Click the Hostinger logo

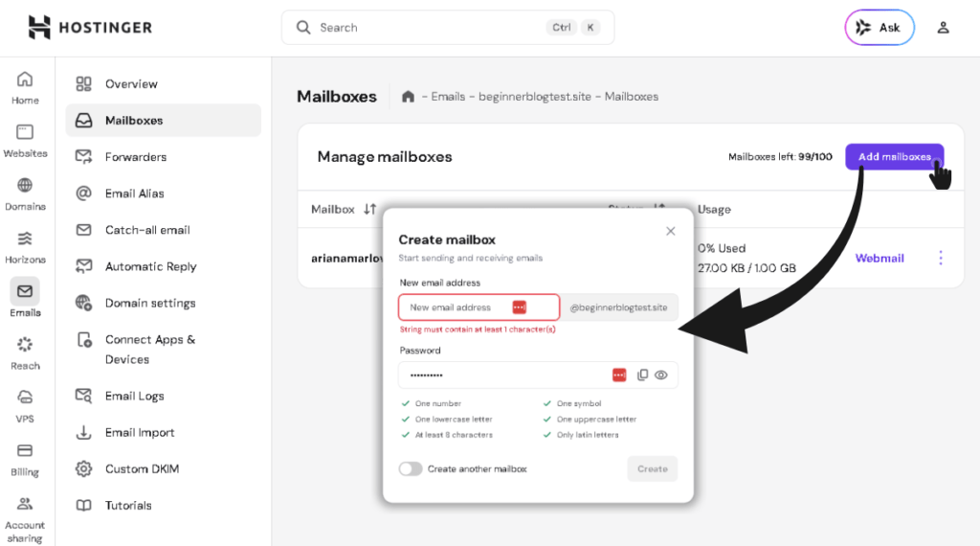click(x=90, y=28)
